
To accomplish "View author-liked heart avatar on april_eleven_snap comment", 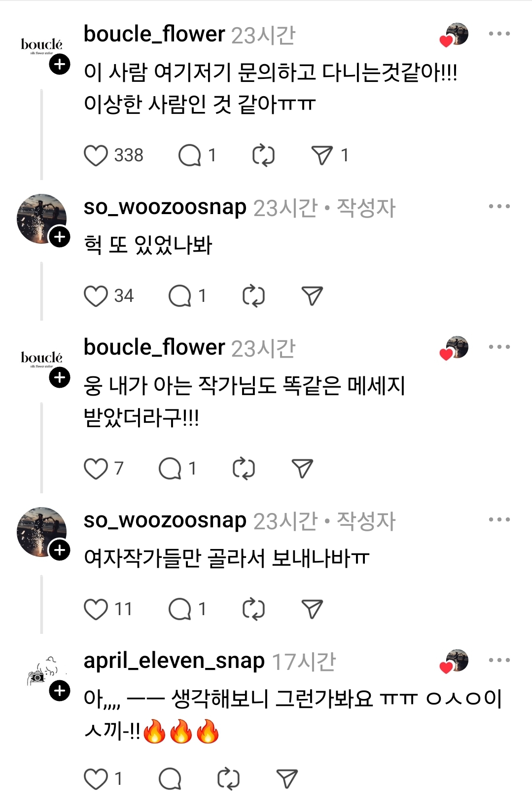I will tap(454, 661).
